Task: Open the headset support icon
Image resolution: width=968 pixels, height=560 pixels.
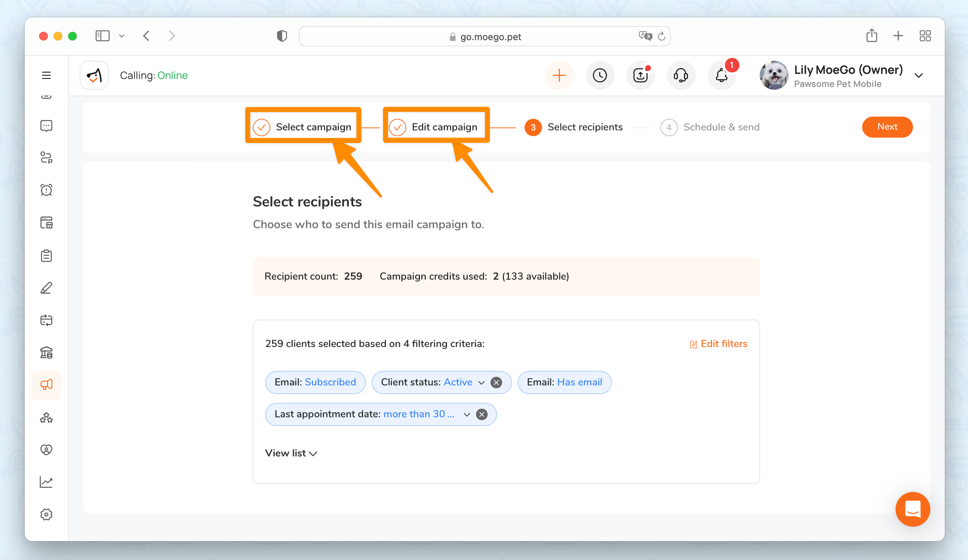Action: [681, 76]
